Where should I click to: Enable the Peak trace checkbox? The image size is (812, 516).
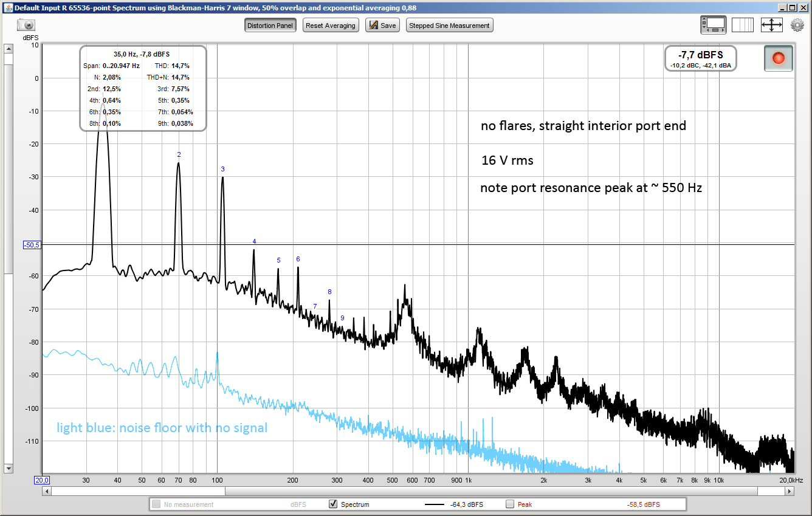[x=509, y=504]
